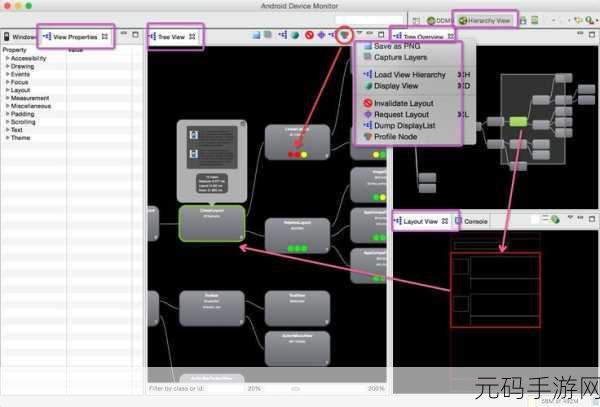Click the node with three green dots

pyautogui.click(x=297, y=236)
